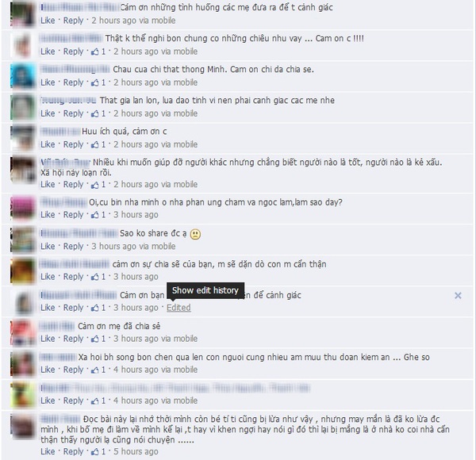Reply to the 'Đọc bài này lại nhớ' comment
476x460 pixels.
[73, 451]
